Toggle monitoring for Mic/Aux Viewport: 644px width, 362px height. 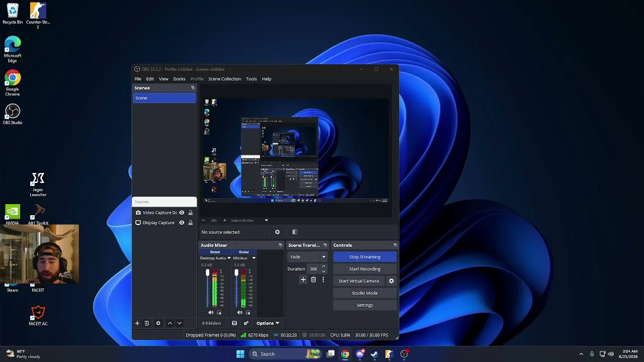(248, 313)
